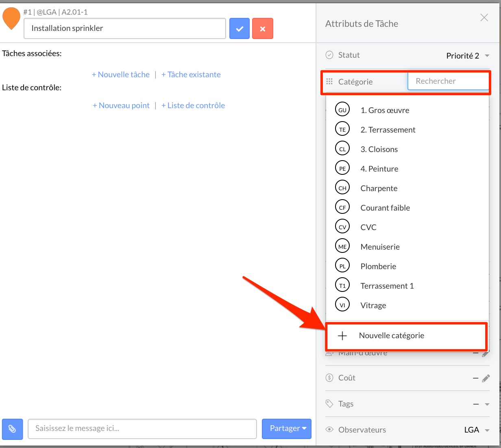Cancel title edit with red X button

coord(262,28)
